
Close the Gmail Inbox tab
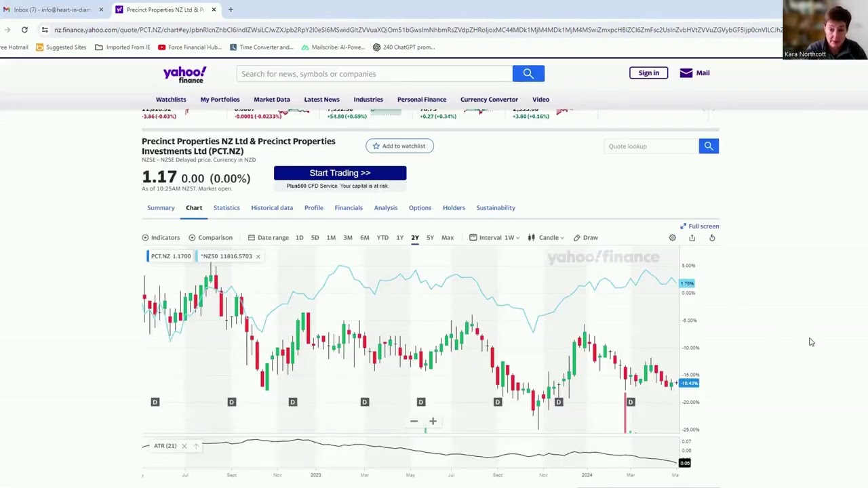101,9
